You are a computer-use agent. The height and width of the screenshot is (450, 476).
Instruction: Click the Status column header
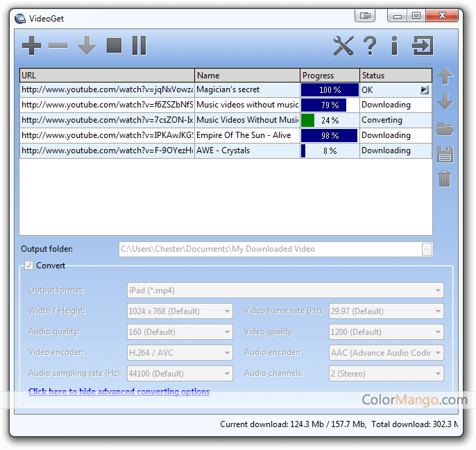tap(396, 76)
